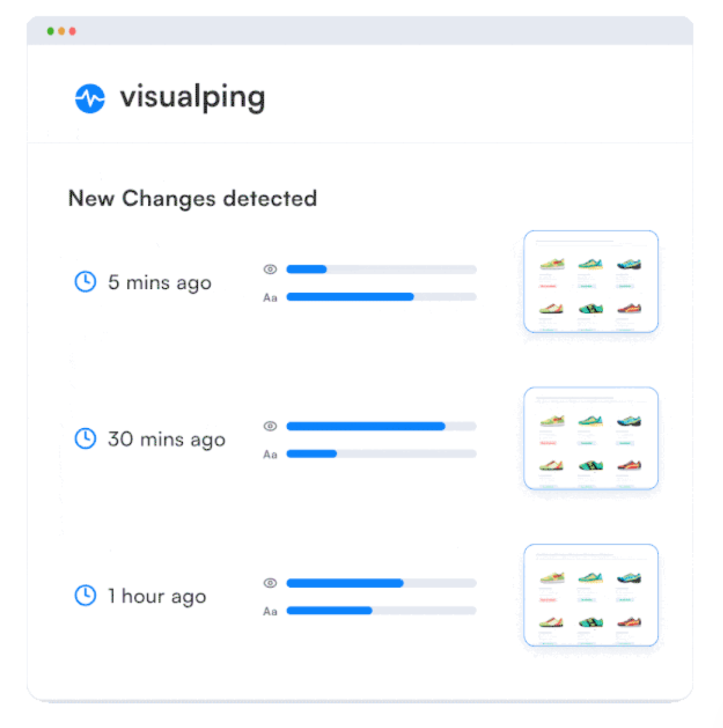The width and height of the screenshot is (723, 728).
Task: Click the Aa text icon in the 30 mins row
Action: pyautogui.click(x=270, y=455)
